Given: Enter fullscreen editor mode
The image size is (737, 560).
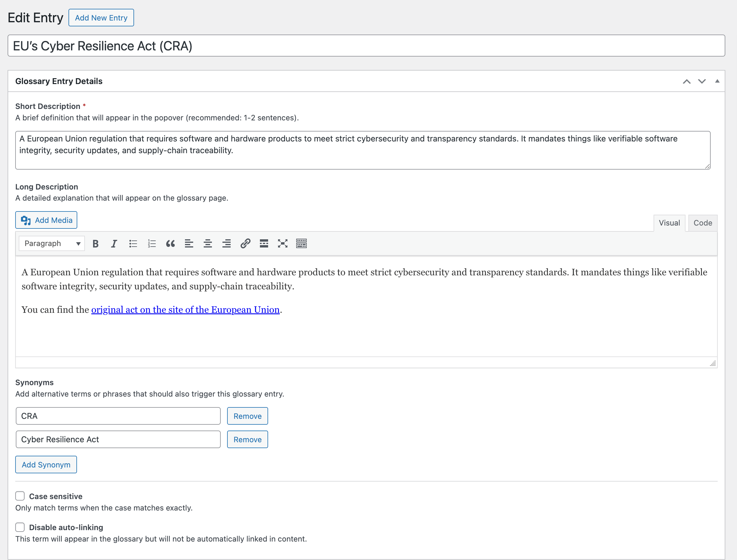Looking at the screenshot, I should tap(282, 244).
